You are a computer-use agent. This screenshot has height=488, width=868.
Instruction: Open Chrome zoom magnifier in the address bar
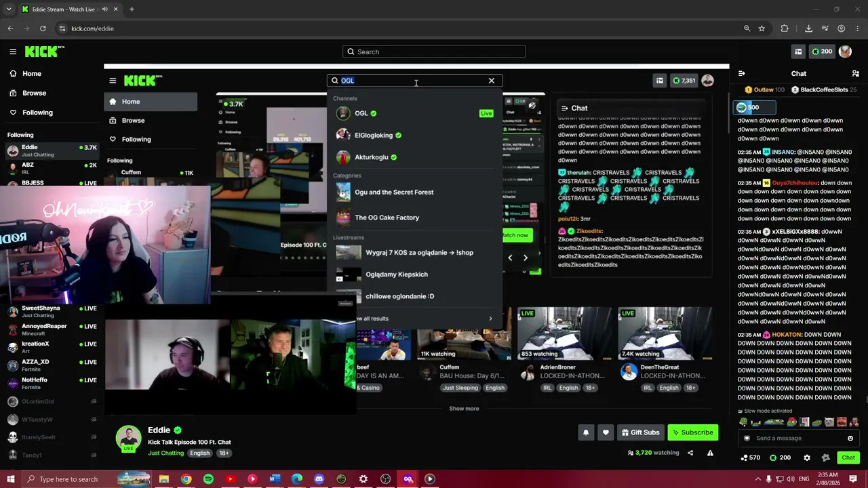pos(747,28)
